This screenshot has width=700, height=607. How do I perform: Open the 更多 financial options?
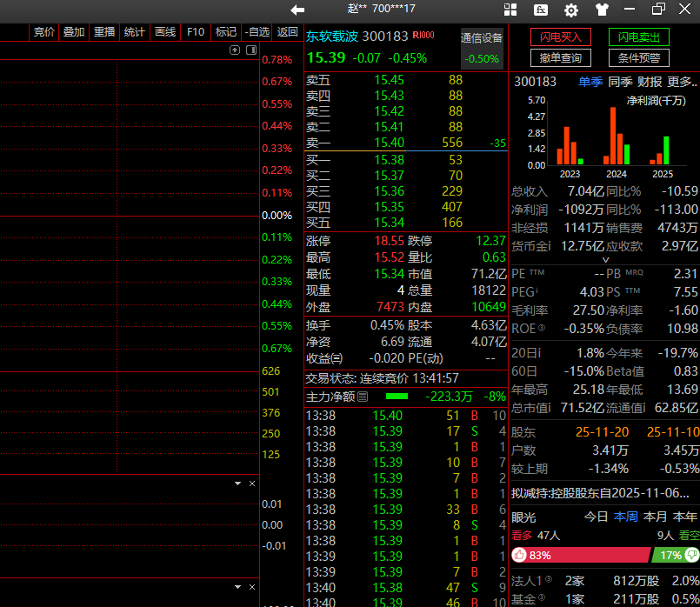pyautogui.click(x=682, y=82)
